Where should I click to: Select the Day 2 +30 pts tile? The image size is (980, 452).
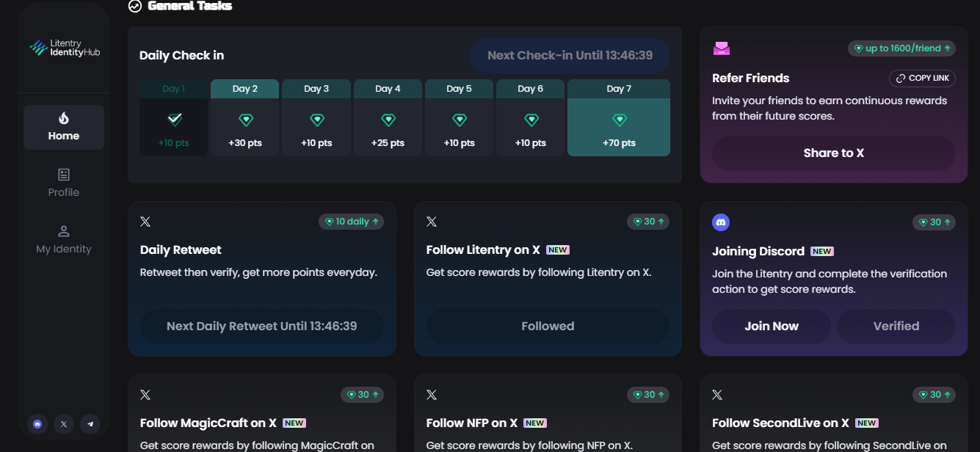click(244, 117)
